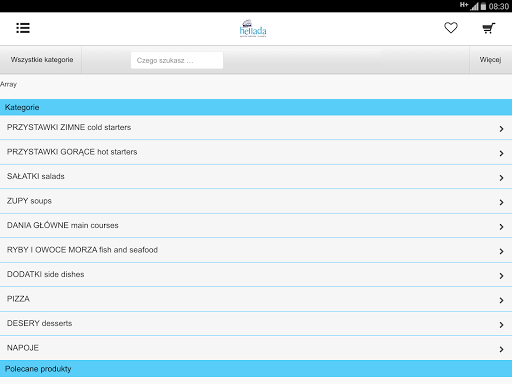Open the ZUPY soups category
512x384 pixels.
[x=256, y=201]
